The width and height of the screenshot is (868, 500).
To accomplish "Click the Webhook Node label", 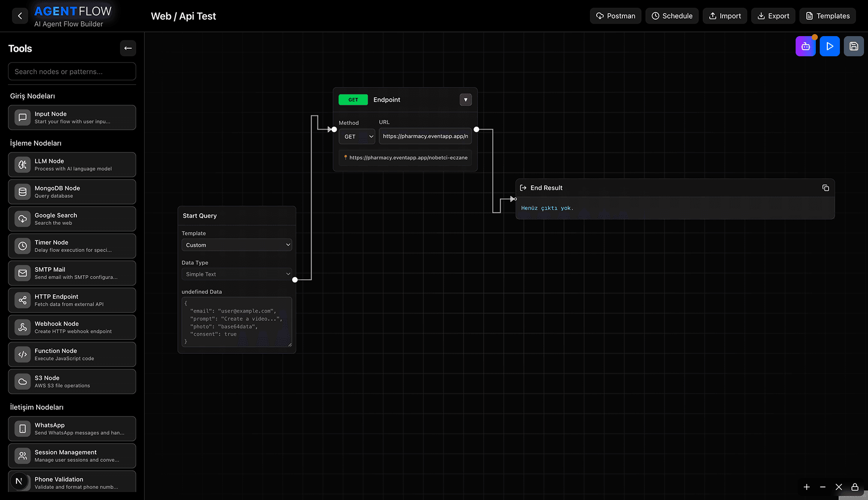I will (57, 324).
